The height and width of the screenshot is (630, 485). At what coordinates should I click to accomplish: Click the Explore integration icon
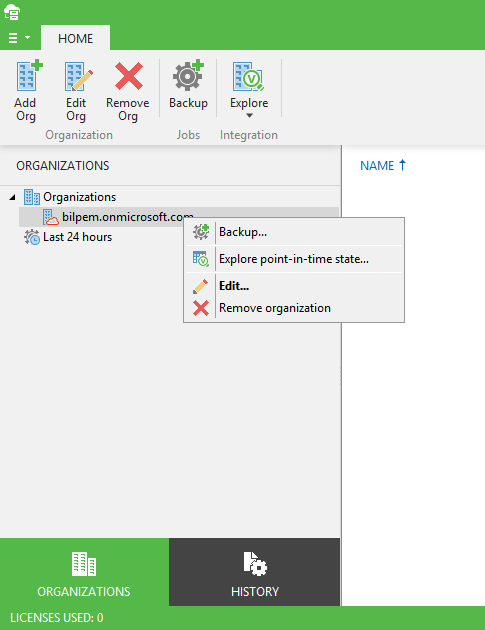[x=248, y=76]
